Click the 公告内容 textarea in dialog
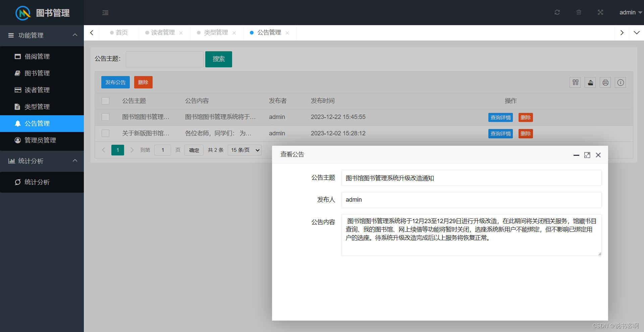644x332 pixels. (471, 235)
